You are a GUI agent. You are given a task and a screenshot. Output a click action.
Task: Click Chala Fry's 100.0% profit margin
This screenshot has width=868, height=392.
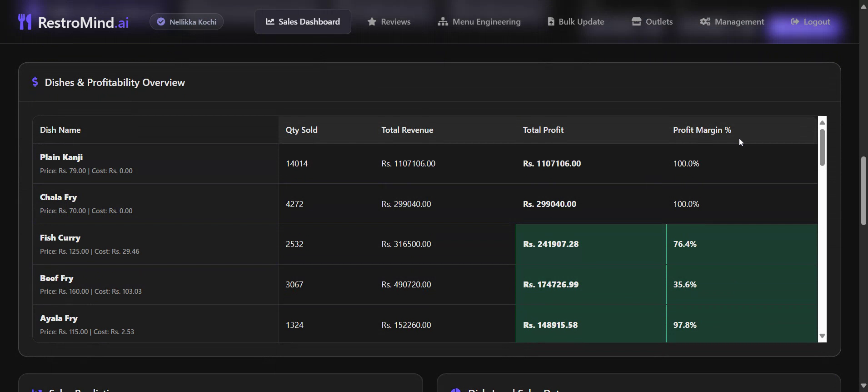[686, 204]
